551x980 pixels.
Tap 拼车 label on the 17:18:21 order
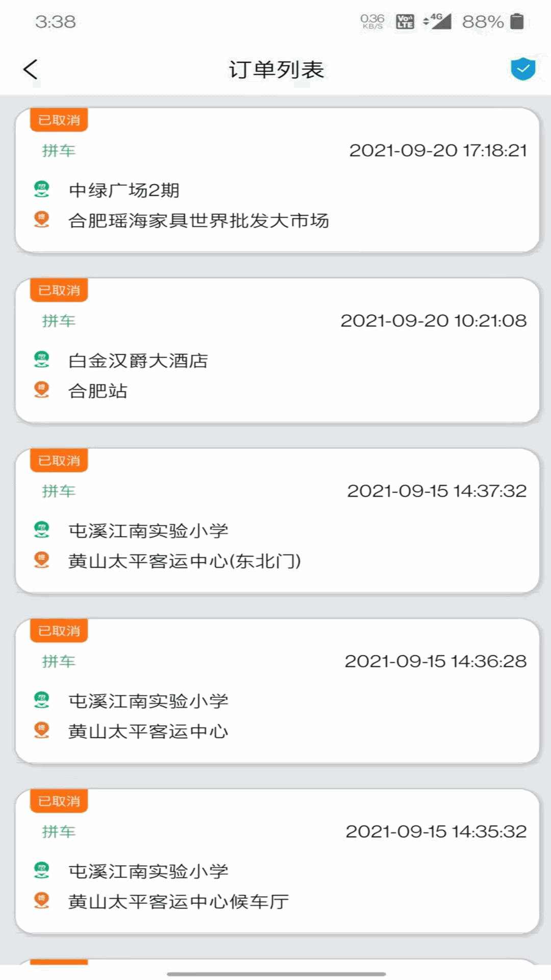point(59,151)
